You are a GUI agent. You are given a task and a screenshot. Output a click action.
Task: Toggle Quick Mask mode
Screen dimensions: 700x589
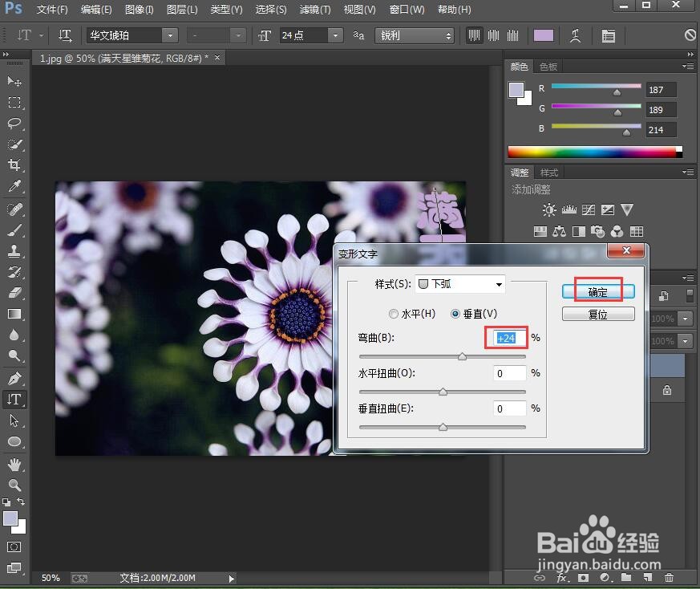click(14, 547)
